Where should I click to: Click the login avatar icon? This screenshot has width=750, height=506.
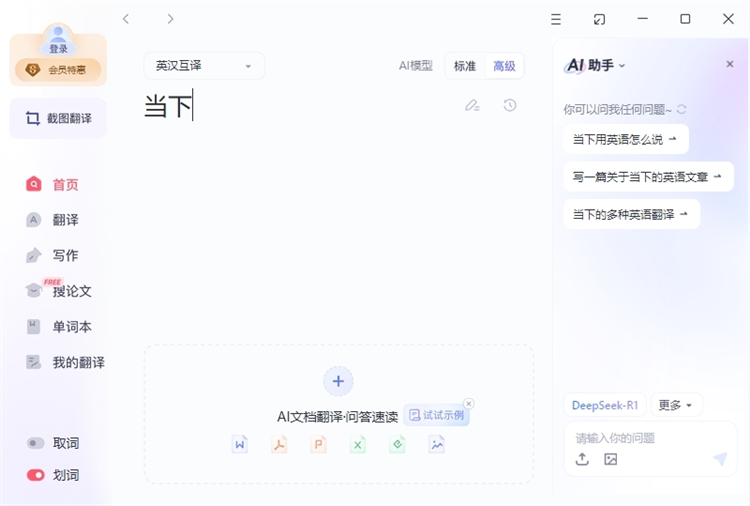pos(58,34)
